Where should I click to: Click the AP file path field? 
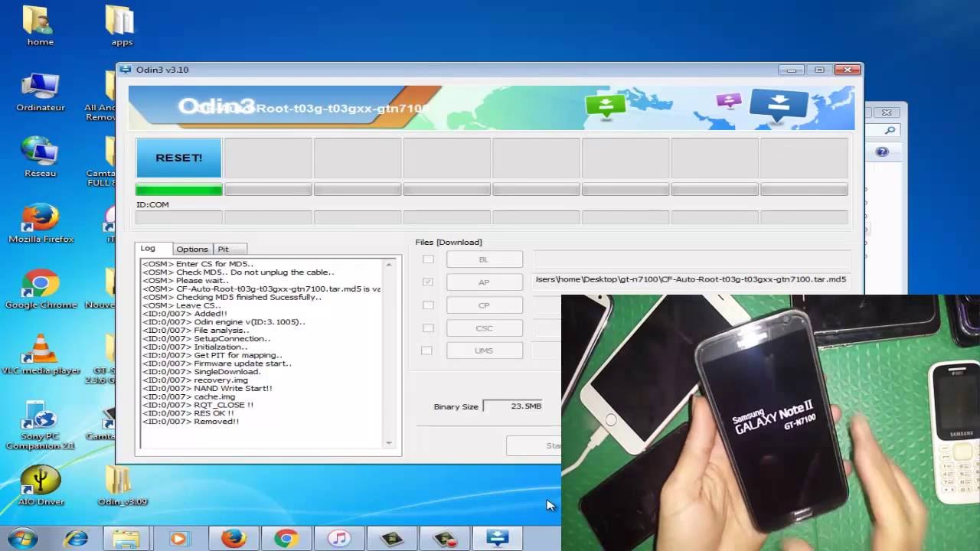pos(692,280)
